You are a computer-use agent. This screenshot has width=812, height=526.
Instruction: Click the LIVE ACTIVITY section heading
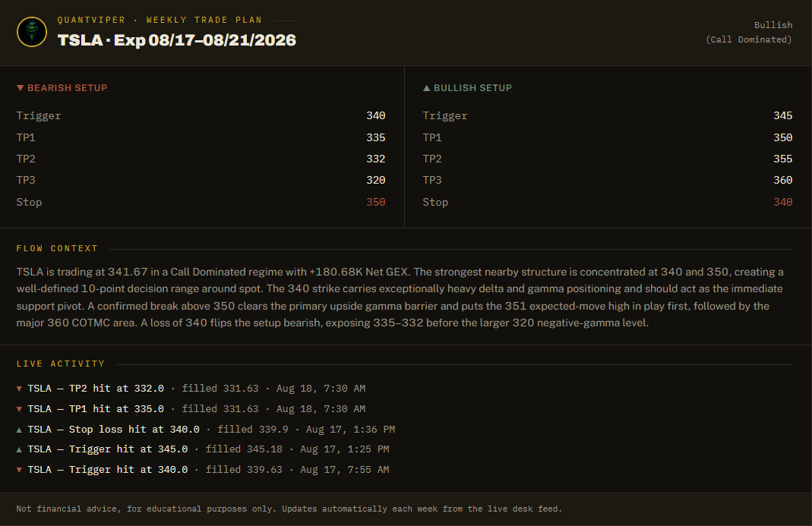(x=61, y=364)
